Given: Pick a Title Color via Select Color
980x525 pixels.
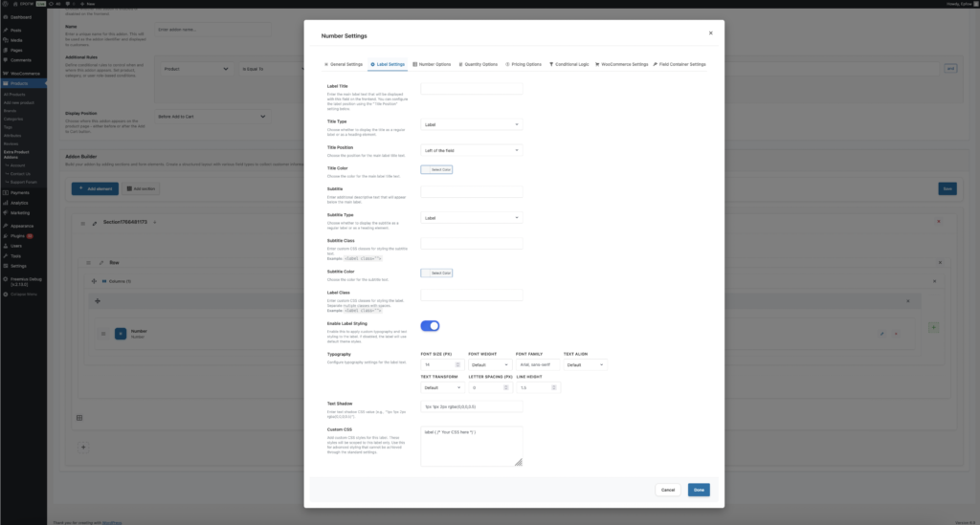Looking at the screenshot, I should click(x=436, y=169).
